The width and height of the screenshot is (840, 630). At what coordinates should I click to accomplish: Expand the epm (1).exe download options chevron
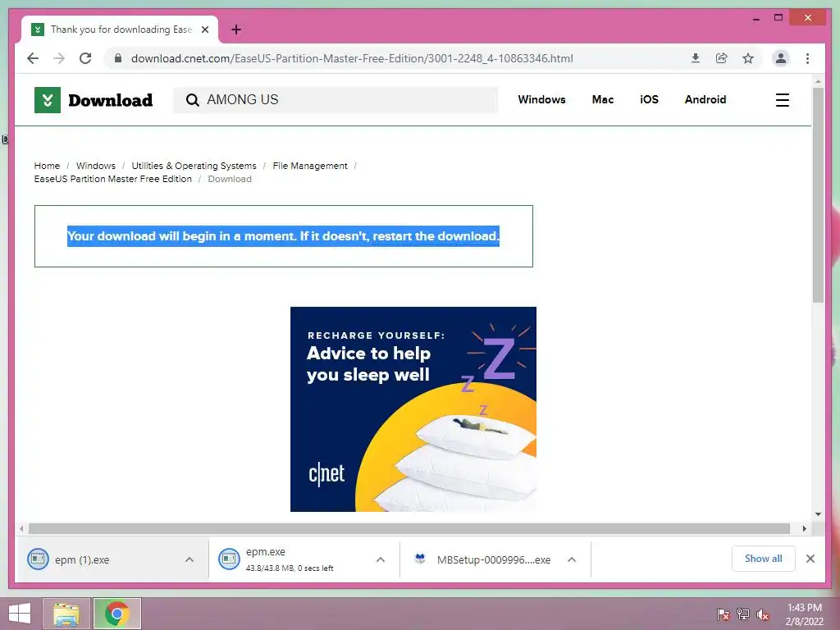click(x=189, y=559)
